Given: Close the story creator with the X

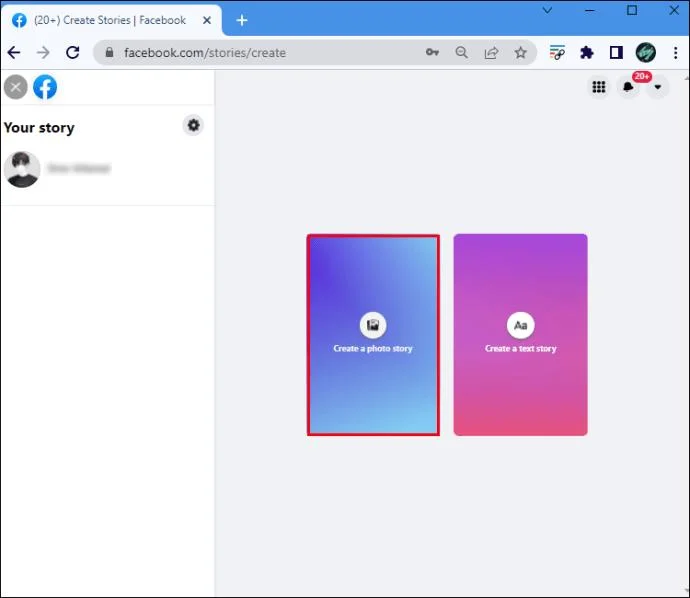Looking at the screenshot, I should click(x=16, y=87).
